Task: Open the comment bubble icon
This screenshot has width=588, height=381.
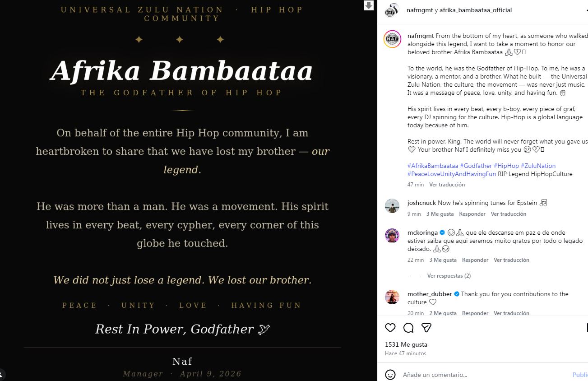Action: coord(408,328)
